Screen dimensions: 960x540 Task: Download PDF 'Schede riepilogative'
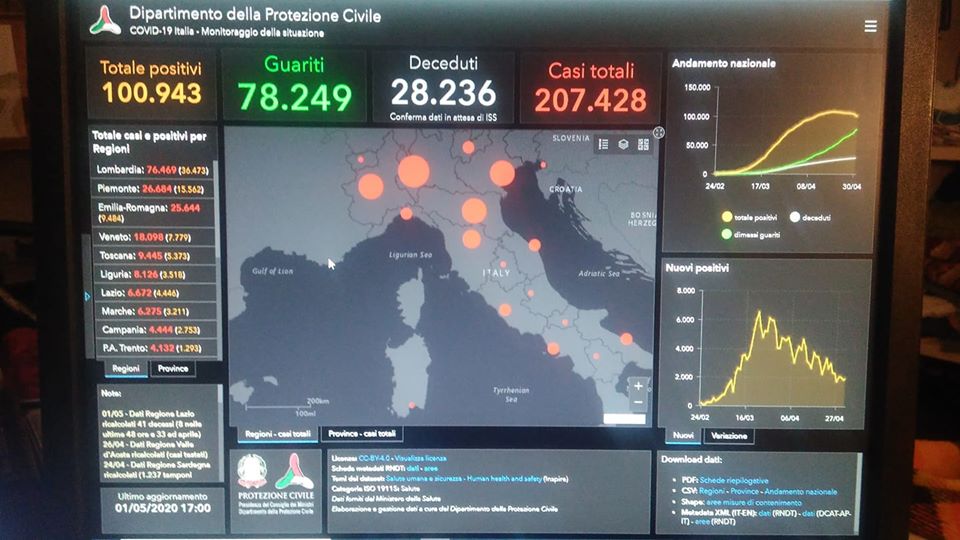[733, 481]
